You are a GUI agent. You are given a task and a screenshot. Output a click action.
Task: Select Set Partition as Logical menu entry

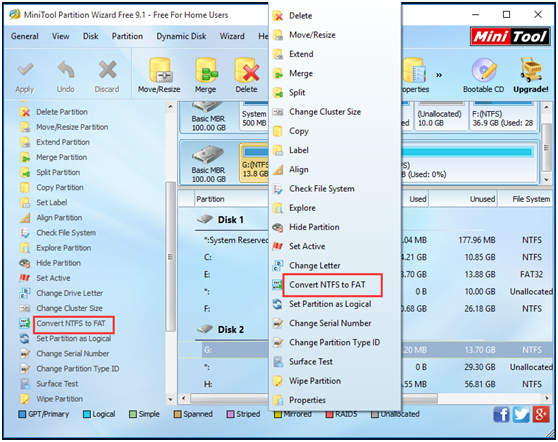pyautogui.click(x=330, y=304)
